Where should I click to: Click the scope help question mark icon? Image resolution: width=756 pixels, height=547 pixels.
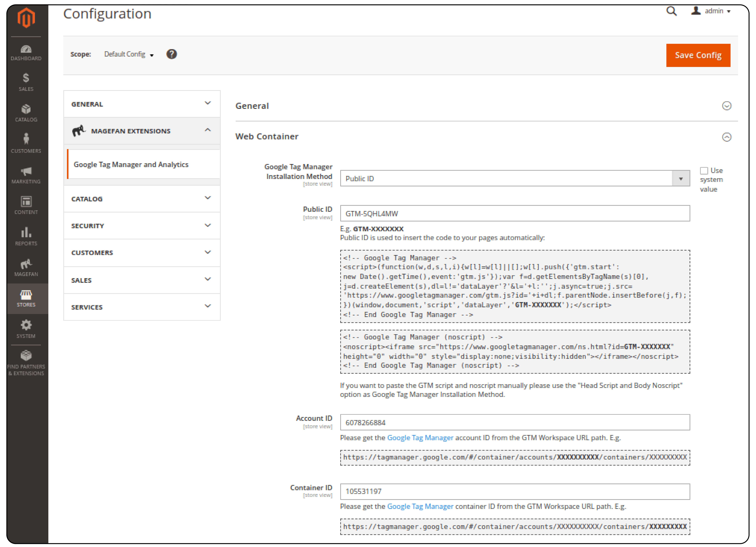tap(172, 54)
